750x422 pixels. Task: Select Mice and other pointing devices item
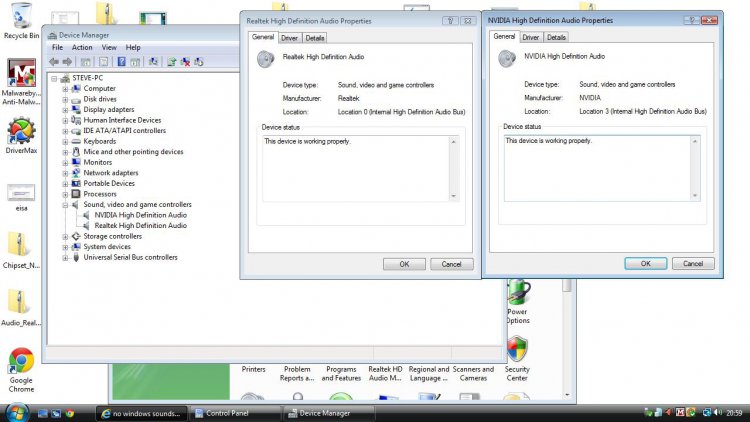click(x=133, y=152)
